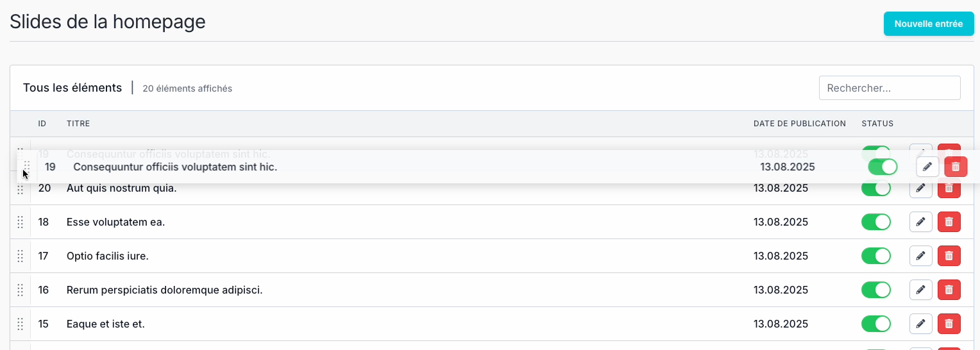
Task: Click pencil icon on dragged row 19
Action: point(927,167)
